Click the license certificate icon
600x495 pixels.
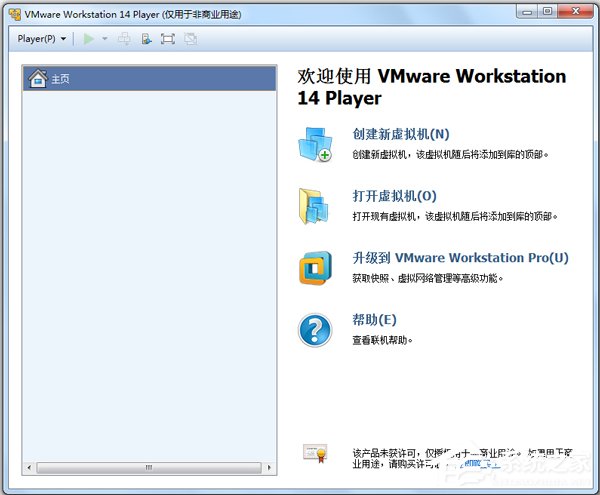[x=314, y=454]
